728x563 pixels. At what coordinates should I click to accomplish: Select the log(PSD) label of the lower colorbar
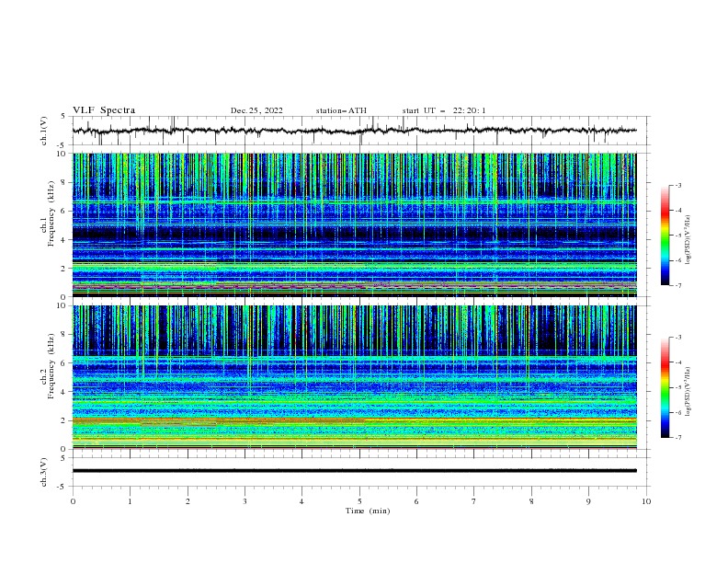pos(688,392)
